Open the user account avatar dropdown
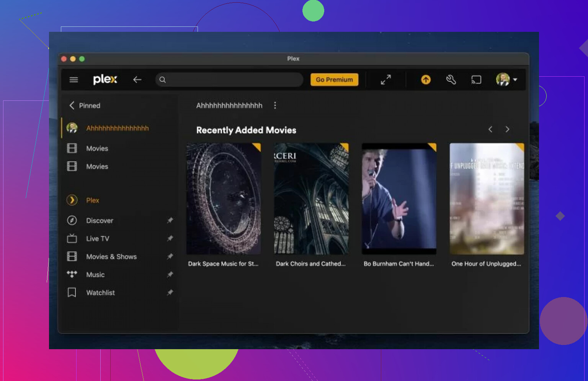 pos(506,80)
